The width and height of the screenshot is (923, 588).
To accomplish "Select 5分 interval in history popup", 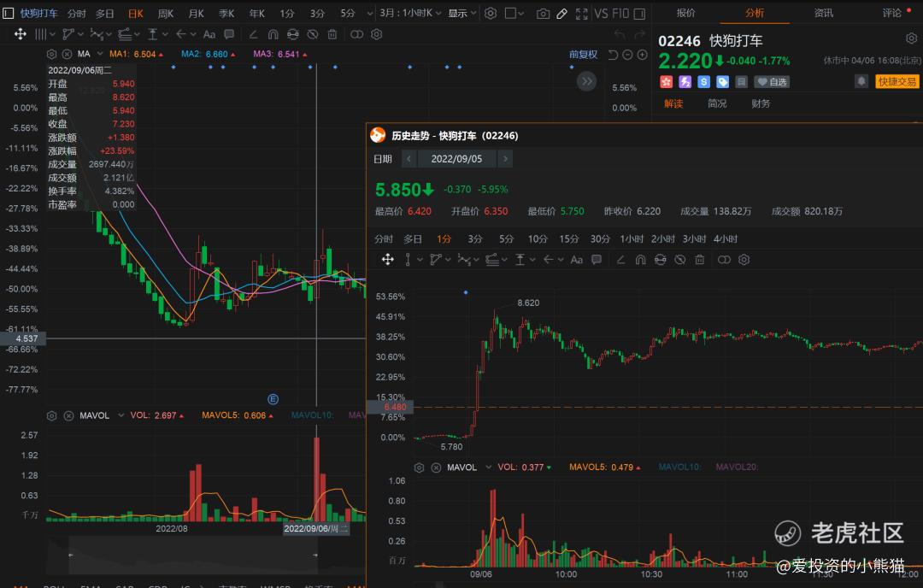I will pyautogui.click(x=506, y=239).
